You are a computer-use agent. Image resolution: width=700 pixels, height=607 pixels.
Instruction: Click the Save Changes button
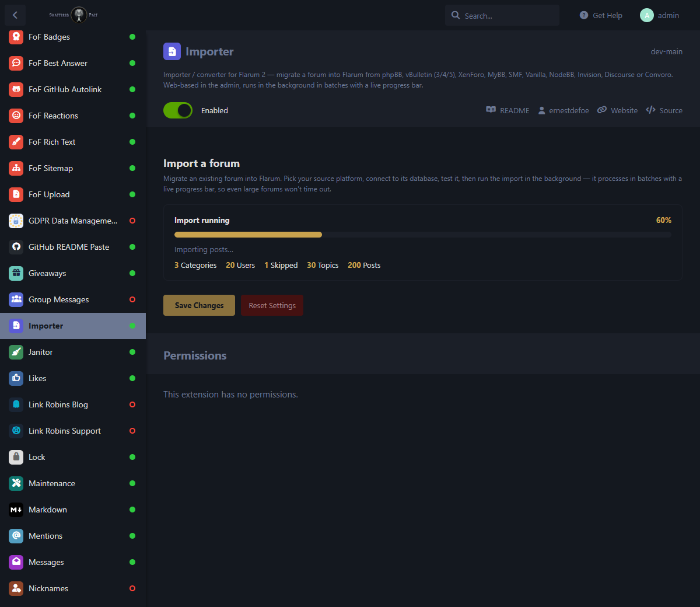coord(199,305)
